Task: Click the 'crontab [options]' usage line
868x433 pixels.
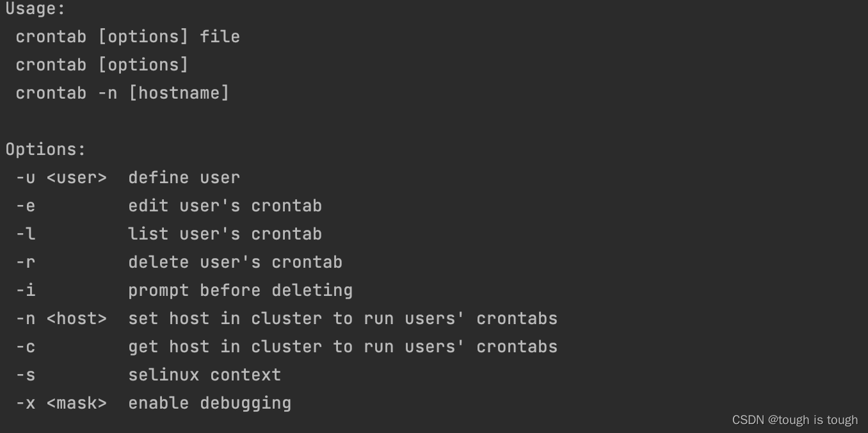Action: (102, 65)
